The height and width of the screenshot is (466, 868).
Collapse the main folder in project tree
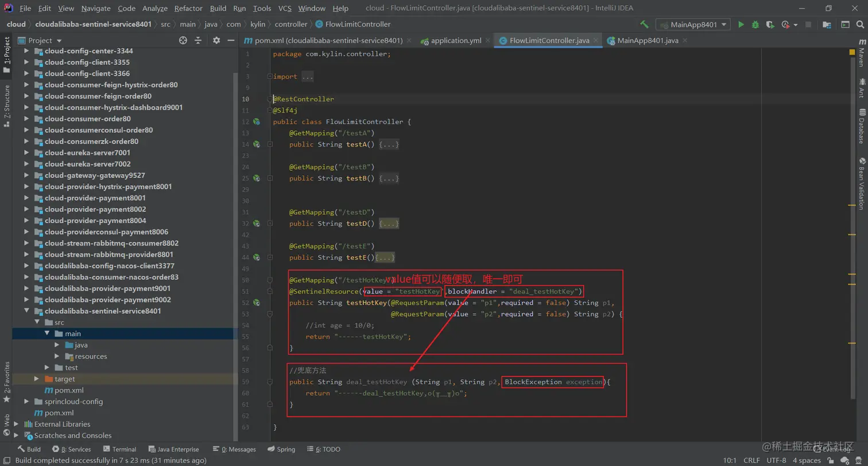click(x=48, y=333)
